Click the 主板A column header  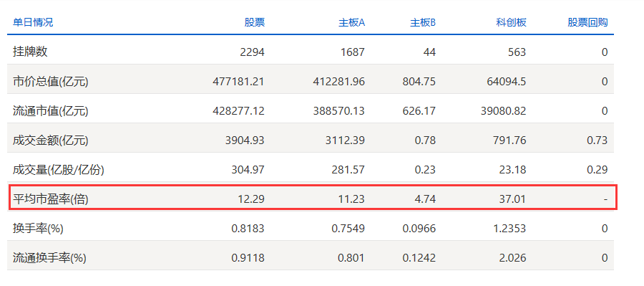coord(351,22)
